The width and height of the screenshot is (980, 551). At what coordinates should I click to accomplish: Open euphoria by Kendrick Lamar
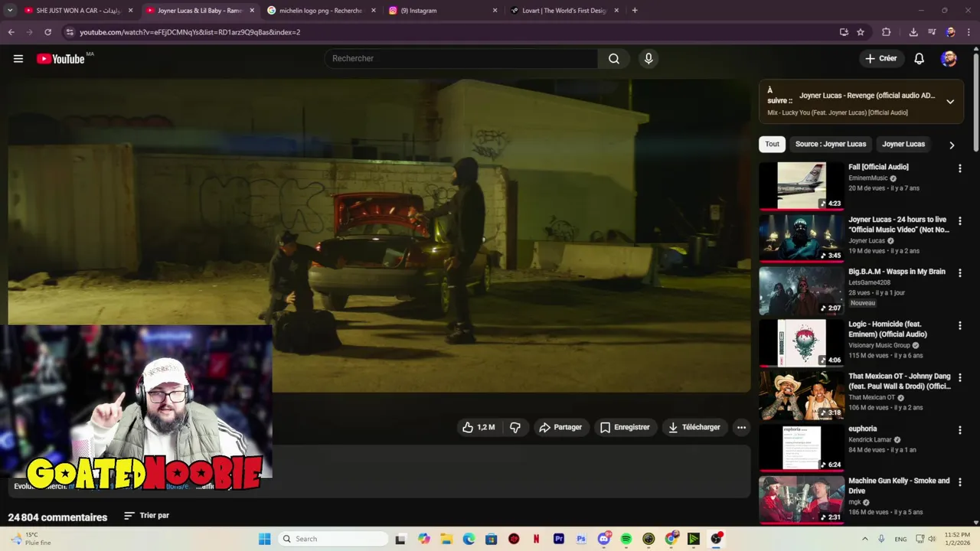click(x=802, y=448)
